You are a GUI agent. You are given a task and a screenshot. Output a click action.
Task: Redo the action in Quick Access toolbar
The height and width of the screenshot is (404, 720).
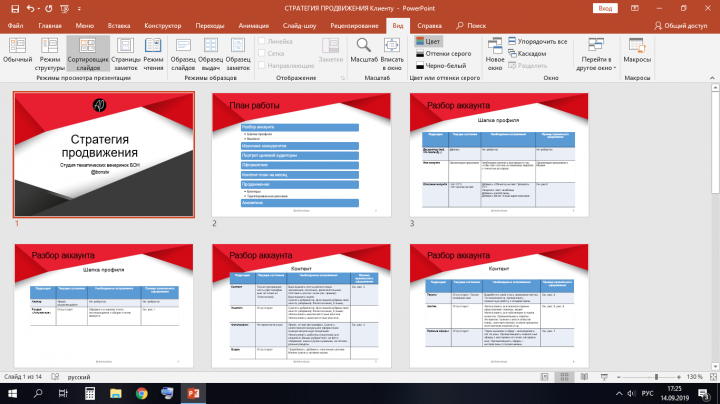click(49, 8)
